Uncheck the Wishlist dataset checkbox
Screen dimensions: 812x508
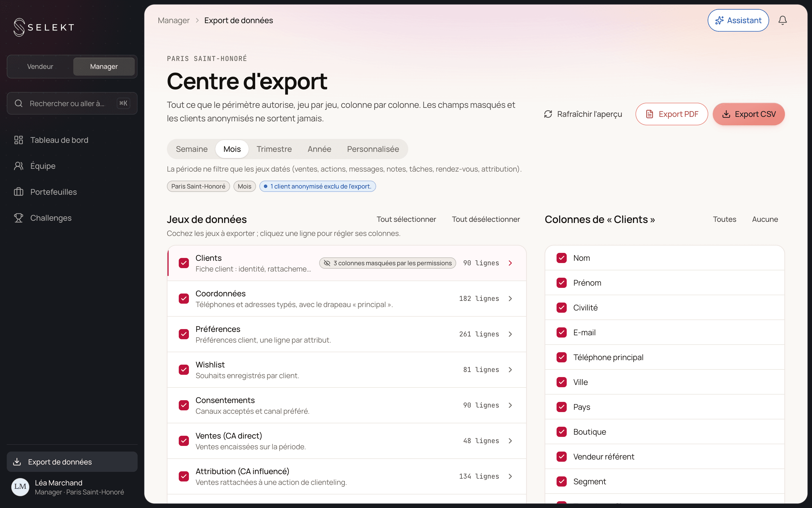(x=184, y=370)
